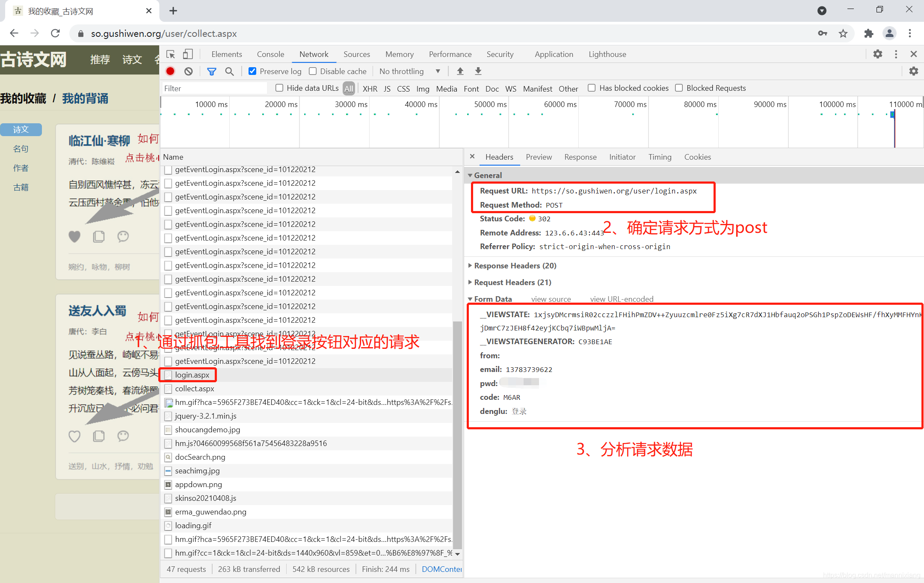Open saved passwords key icon
Image resolution: width=924 pixels, height=583 pixels.
click(x=823, y=33)
